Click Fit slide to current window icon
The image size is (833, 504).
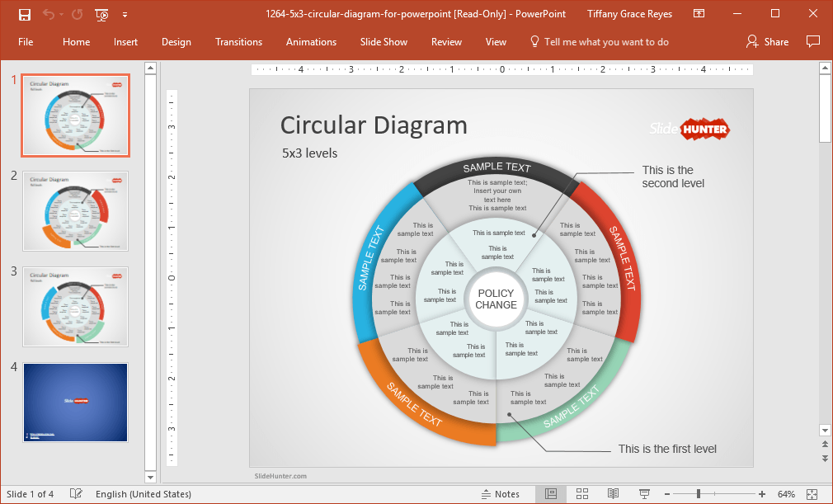click(x=812, y=494)
